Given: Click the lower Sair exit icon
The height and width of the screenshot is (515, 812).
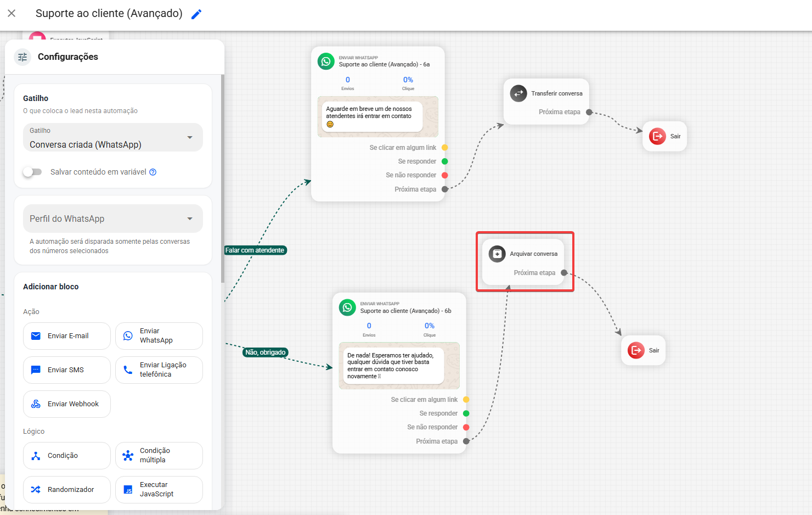Looking at the screenshot, I should tap(636, 350).
